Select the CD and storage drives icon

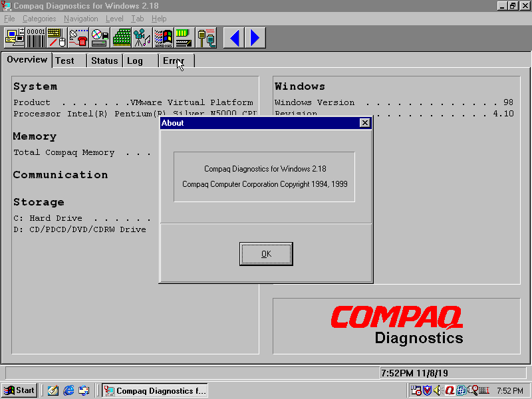coord(100,38)
